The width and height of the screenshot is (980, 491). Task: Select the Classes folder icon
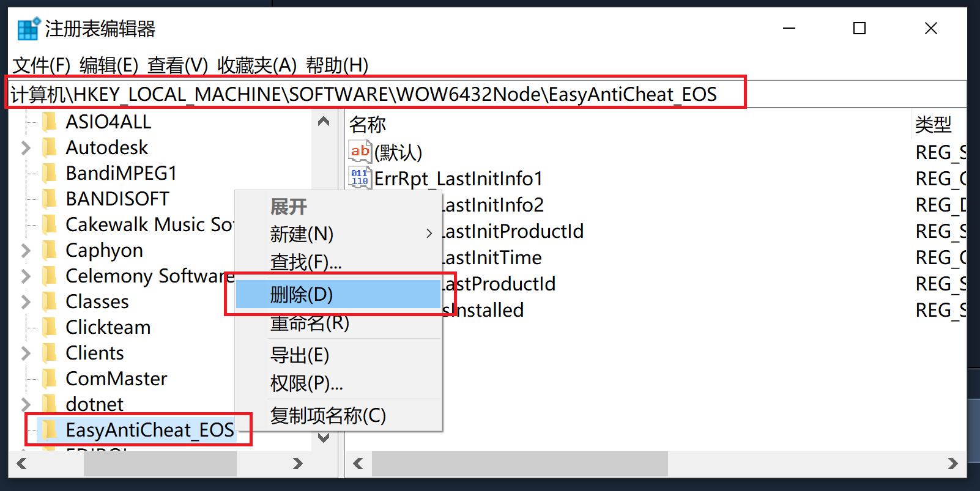50,301
